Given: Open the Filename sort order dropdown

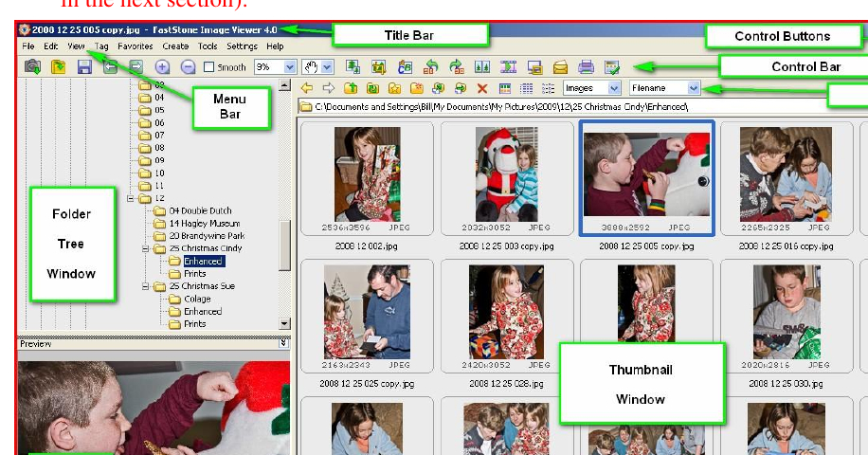Looking at the screenshot, I should coord(694,88).
